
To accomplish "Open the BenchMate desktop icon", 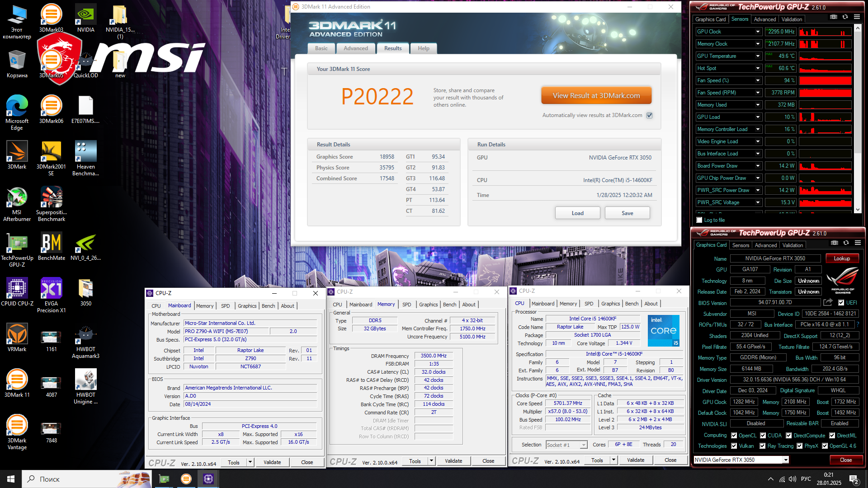I will 51,247.
